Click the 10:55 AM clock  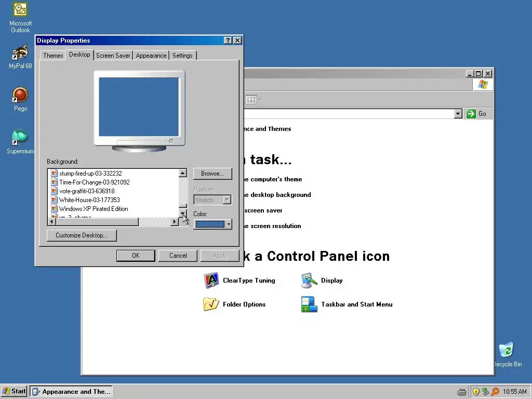(x=515, y=392)
